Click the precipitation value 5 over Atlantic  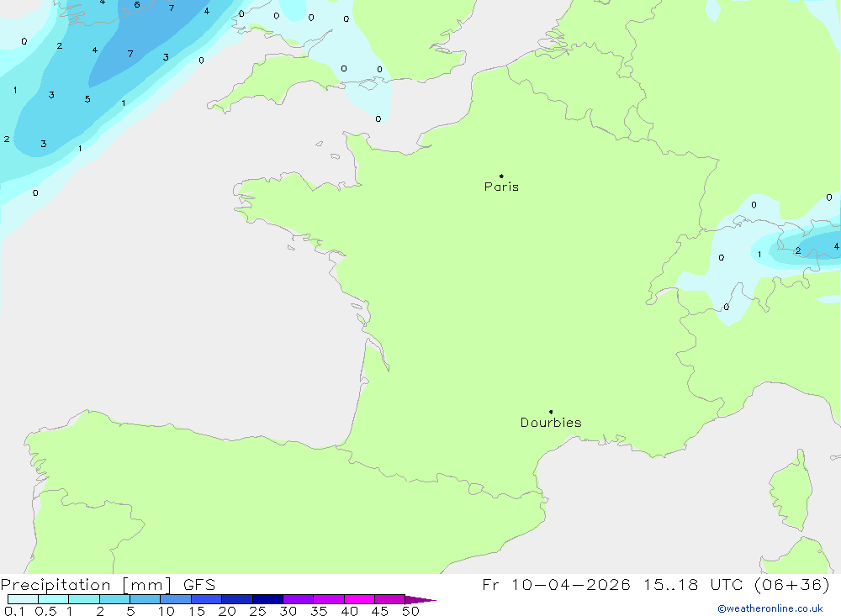pyautogui.click(x=87, y=99)
